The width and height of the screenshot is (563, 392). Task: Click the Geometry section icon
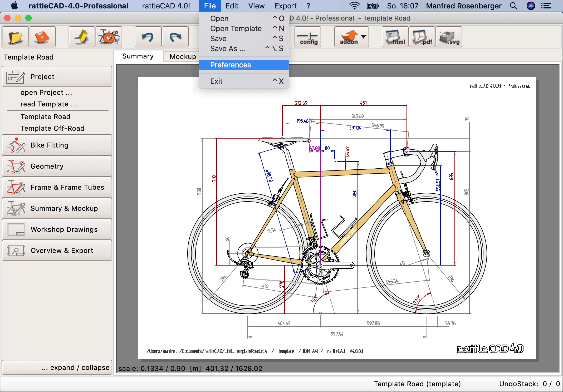pyautogui.click(x=16, y=166)
